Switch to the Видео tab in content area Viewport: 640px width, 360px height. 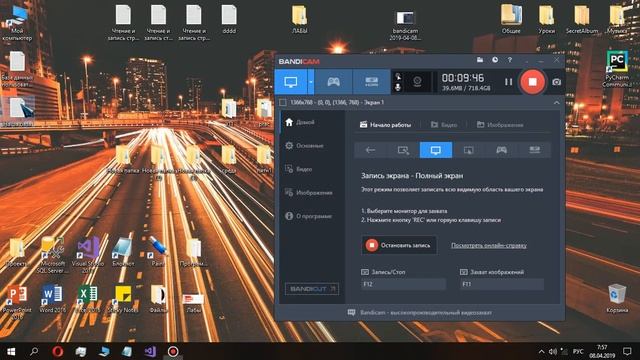coord(444,125)
